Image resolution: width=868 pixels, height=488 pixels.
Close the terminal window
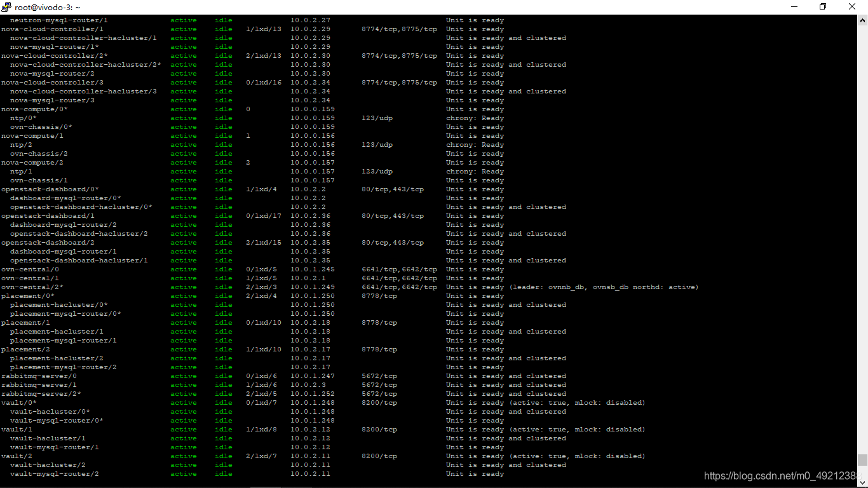tap(853, 7)
